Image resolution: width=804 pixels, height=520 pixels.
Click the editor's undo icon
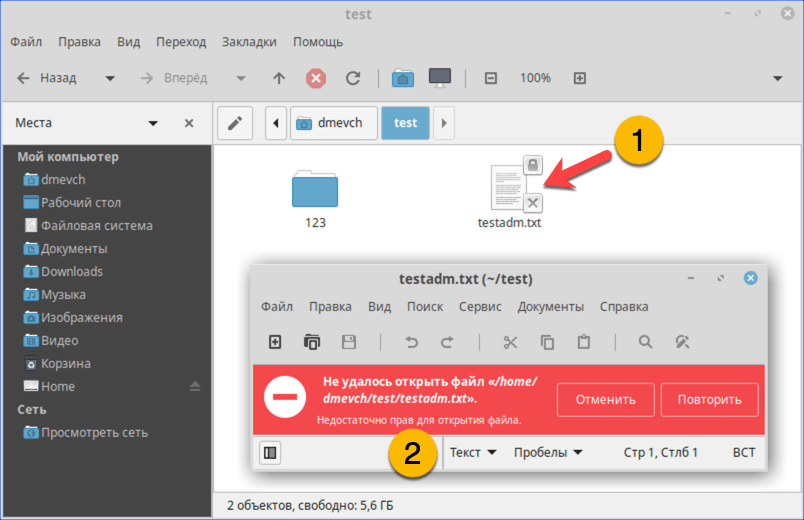tap(411, 342)
